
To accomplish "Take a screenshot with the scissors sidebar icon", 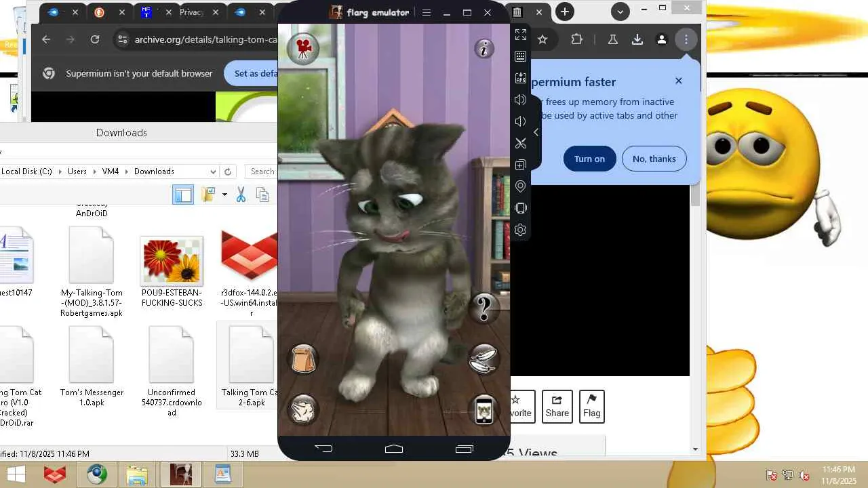I will coord(521,143).
